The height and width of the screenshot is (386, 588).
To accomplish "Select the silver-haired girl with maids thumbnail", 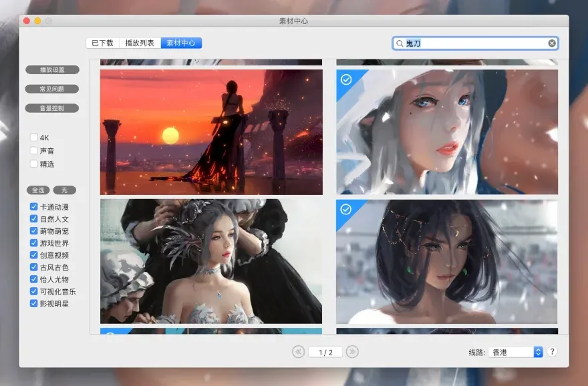I will tap(211, 261).
